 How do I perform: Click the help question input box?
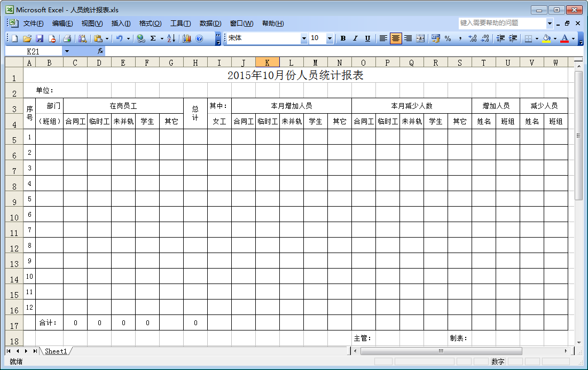click(502, 23)
